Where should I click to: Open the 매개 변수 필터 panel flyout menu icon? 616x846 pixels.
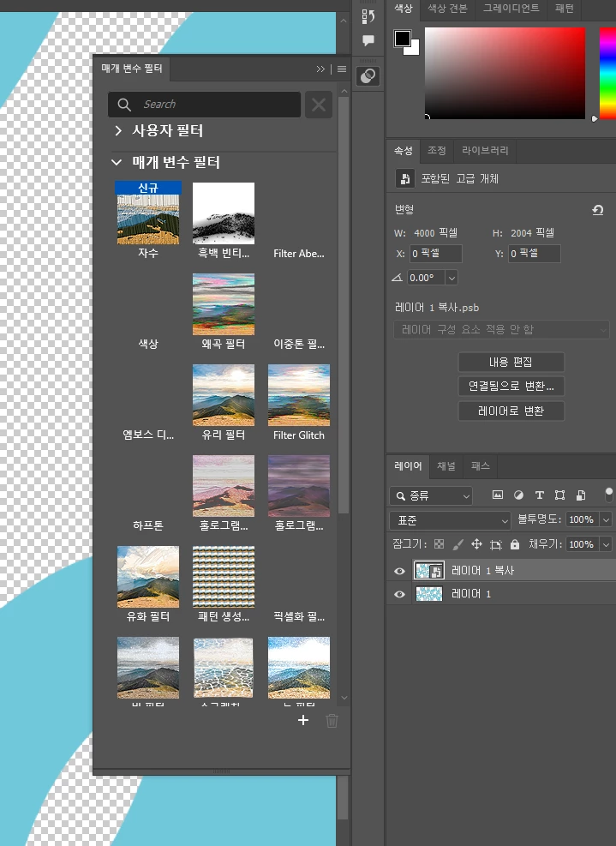pyautogui.click(x=342, y=69)
